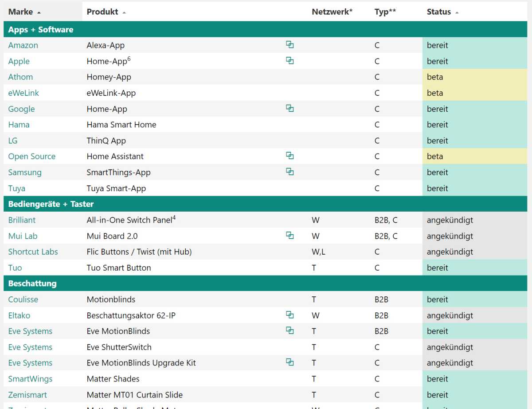Follow the Athom brand link
Image resolution: width=532 pixels, height=409 pixels.
tap(20, 77)
